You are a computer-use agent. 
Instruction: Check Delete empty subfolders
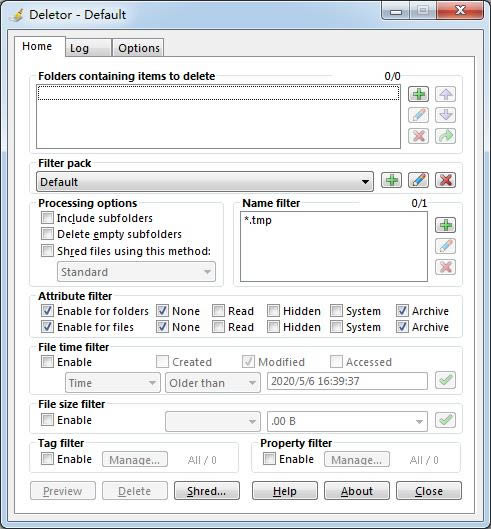tap(47, 233)
